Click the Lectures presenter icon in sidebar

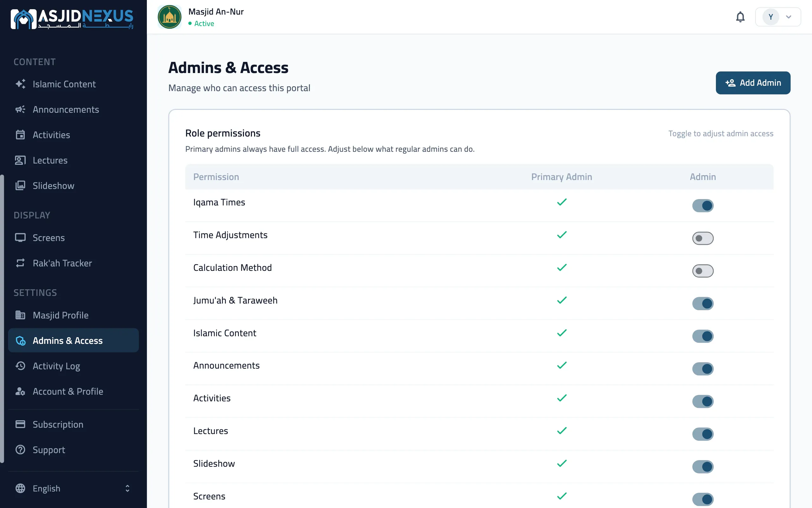pos(20,160)
